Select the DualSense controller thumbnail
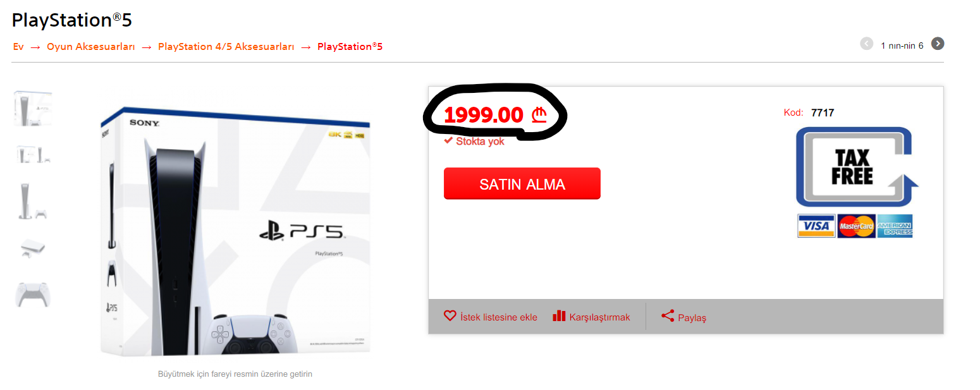 33,295
